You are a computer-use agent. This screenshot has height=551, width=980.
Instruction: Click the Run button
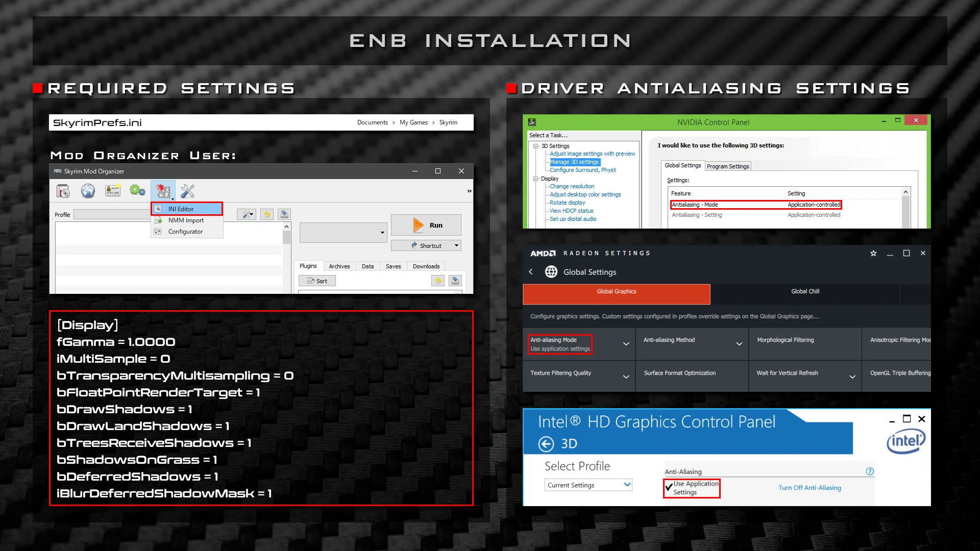tap(426, 225)
